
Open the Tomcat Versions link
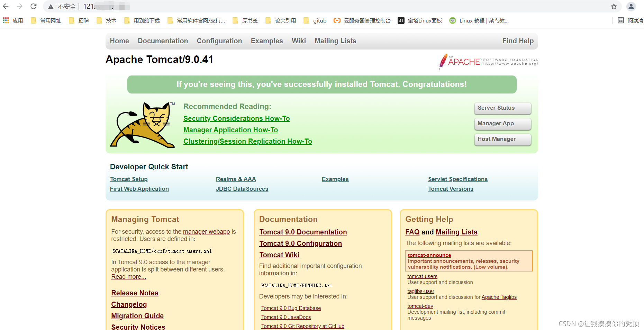[451, 189]
